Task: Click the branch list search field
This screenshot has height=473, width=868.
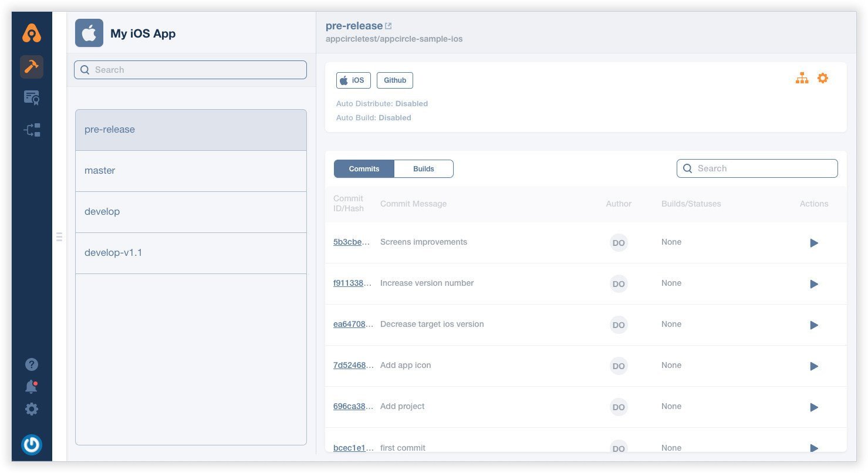Action: click(190, 70)
